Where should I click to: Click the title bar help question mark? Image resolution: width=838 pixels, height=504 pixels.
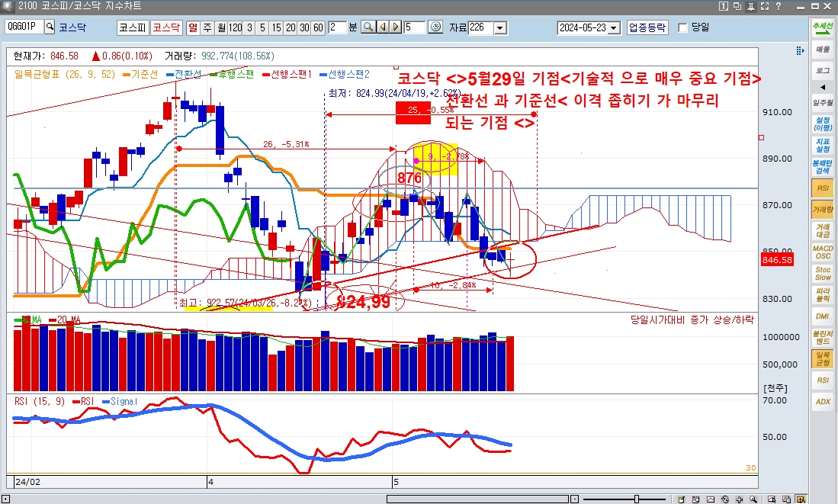click(779, 6)
